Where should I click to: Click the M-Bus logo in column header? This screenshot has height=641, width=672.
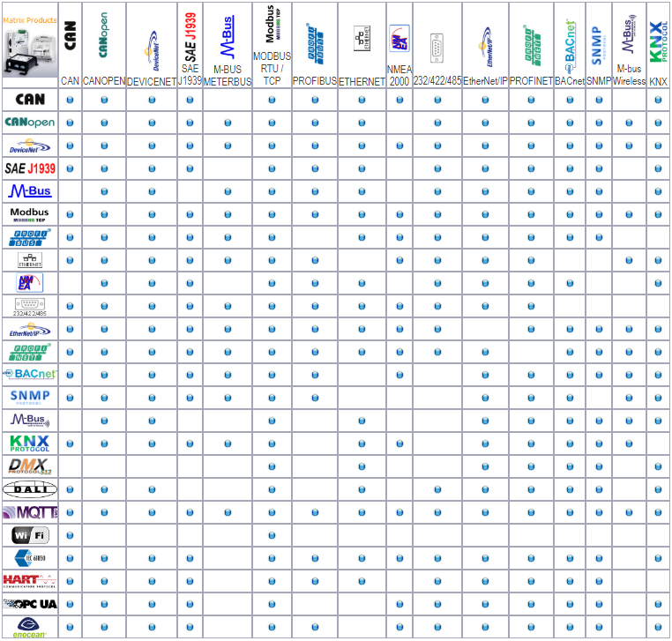click(228, 37)
